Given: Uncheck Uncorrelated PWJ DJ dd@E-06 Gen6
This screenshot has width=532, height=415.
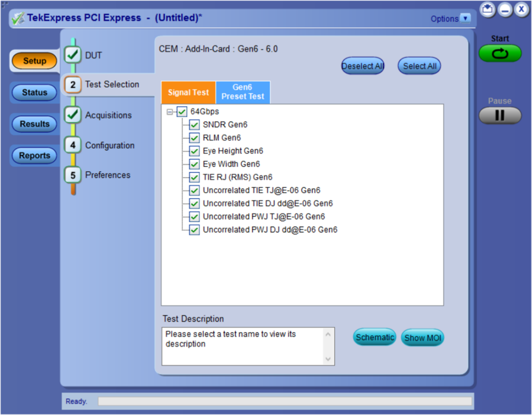Looking at the screenshot, I should coord(194,230).
